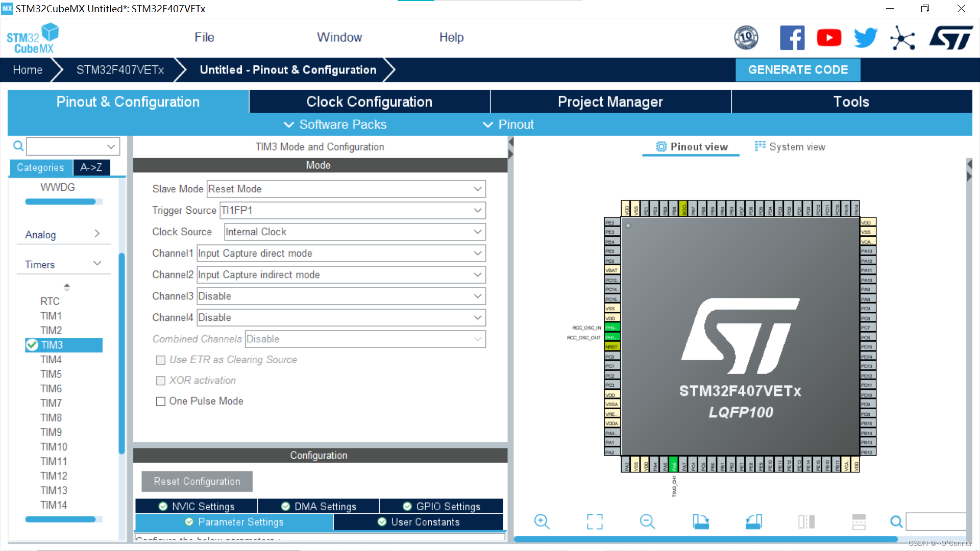Check Use ETR as Clearing Source
The height and width of the screenshot is (551, 980).
161,360
